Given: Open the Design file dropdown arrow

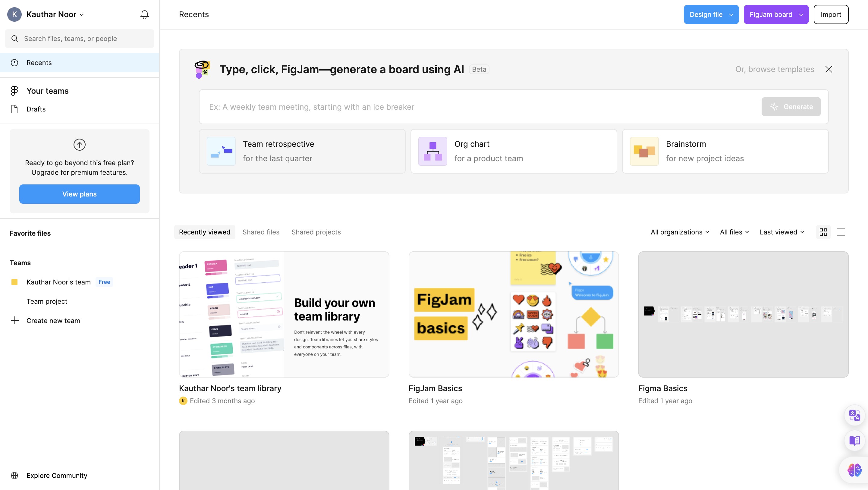Looking at the screenshot, I should coord(731,14).
